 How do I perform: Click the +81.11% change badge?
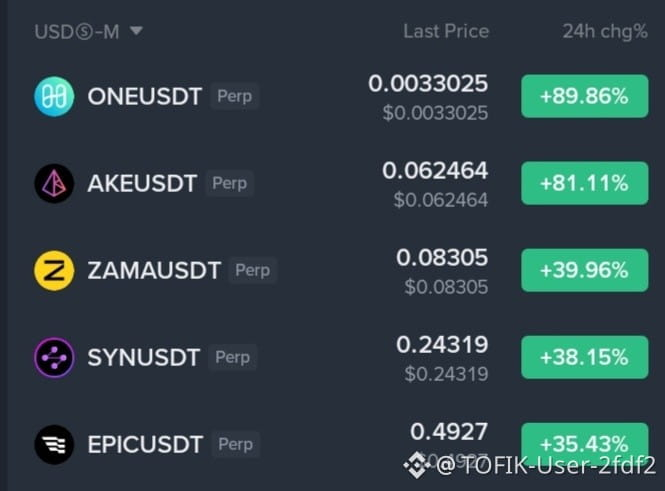pyautogui.click(x=584, y=183)
